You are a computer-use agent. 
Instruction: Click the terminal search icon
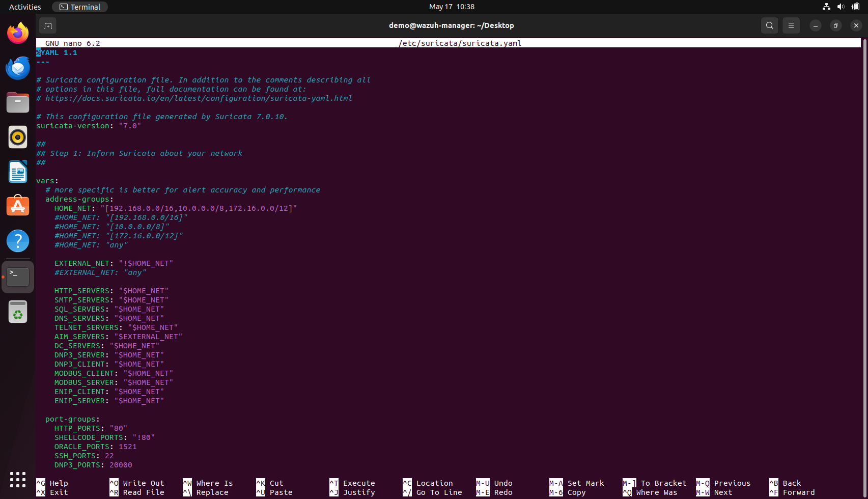coord(770,25)
